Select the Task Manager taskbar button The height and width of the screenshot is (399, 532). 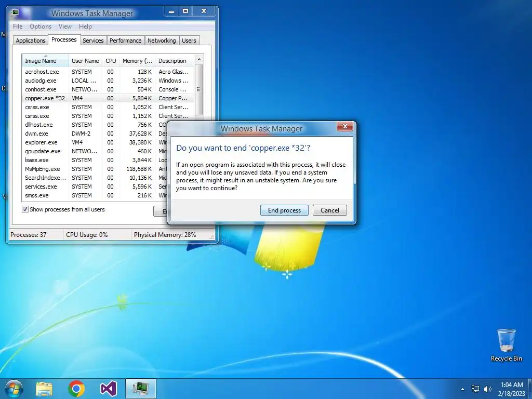140,389
